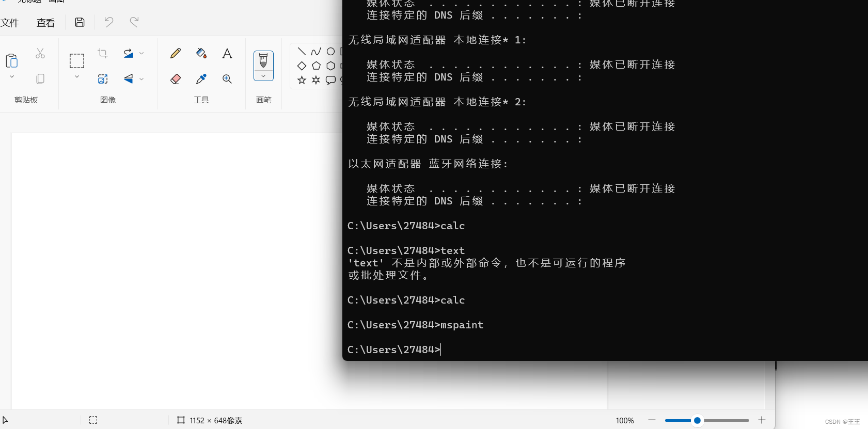Select the six-point star shape
Viewport: 868px width, 429px height.
(316, 80)
